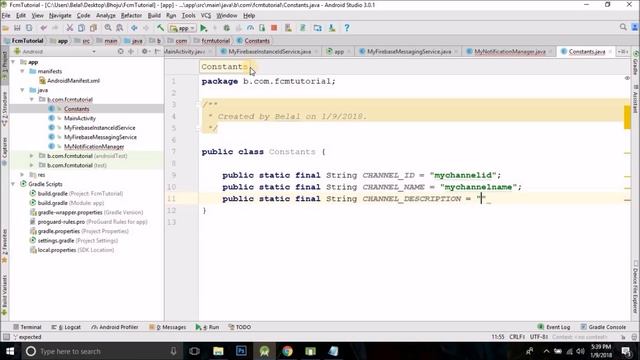Click the Chrome taskbar icon
The height and width of the screenshot is (360, 640).
click(x=287, y=351)
